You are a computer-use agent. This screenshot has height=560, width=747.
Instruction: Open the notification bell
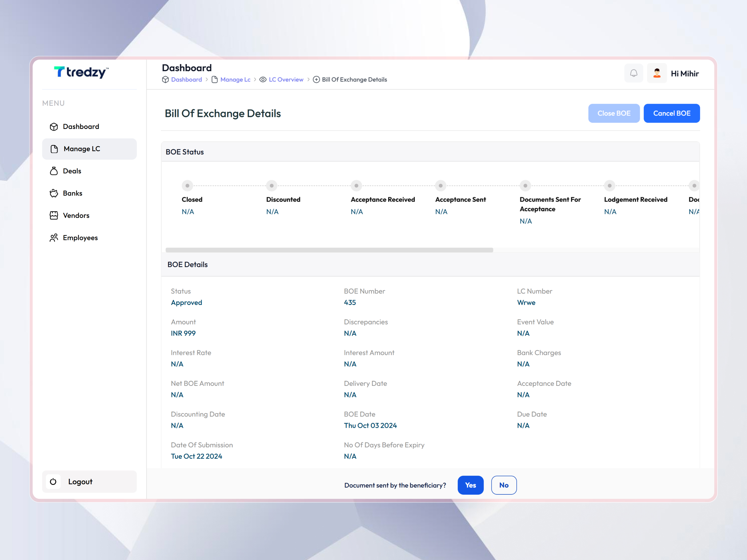click(634, 73)
